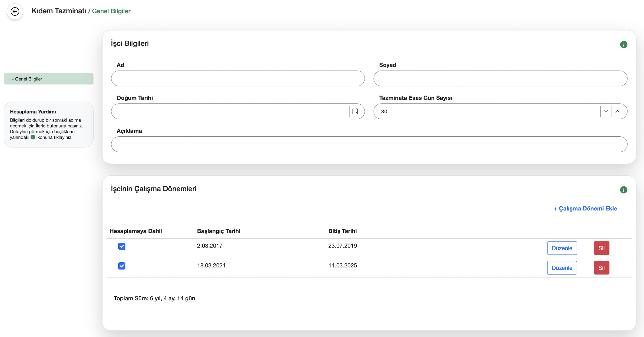Open İşçi Bilgileri info icon
This screenshot has width=644, height=337.
(624, 44)
